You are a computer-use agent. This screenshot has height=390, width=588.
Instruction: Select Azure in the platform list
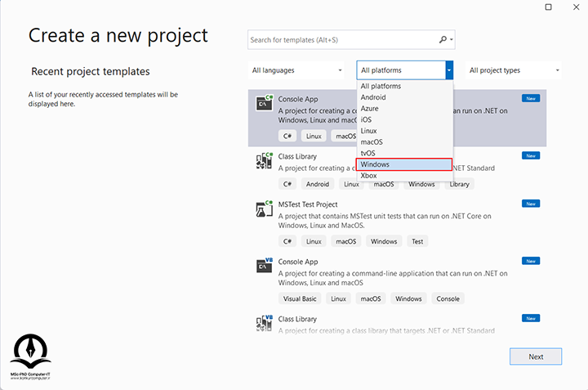404,109
